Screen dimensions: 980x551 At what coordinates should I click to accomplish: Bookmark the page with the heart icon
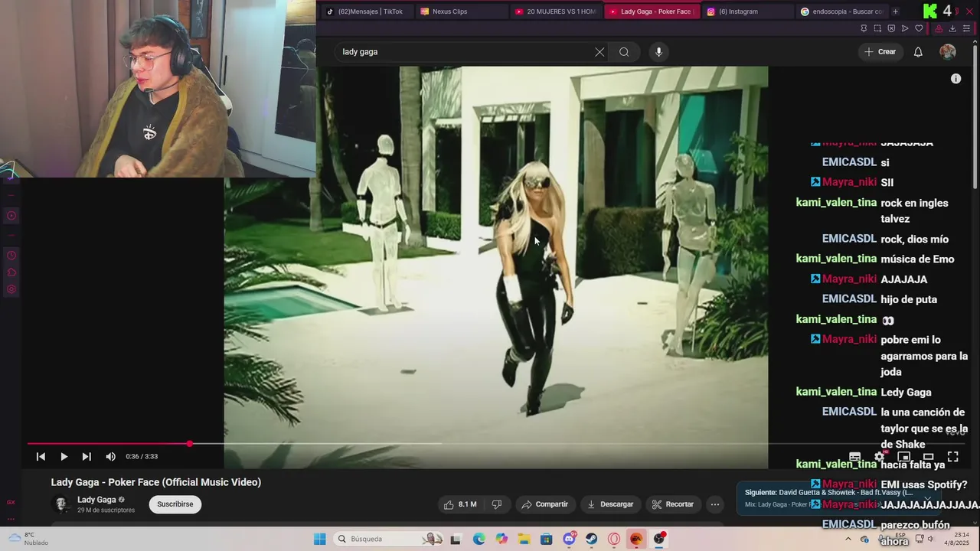919,28
